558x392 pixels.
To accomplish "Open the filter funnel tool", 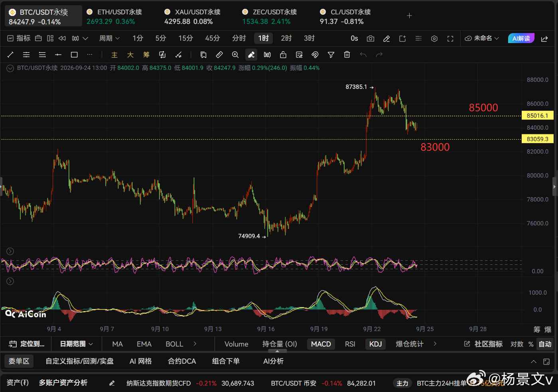I will (331, 55).
